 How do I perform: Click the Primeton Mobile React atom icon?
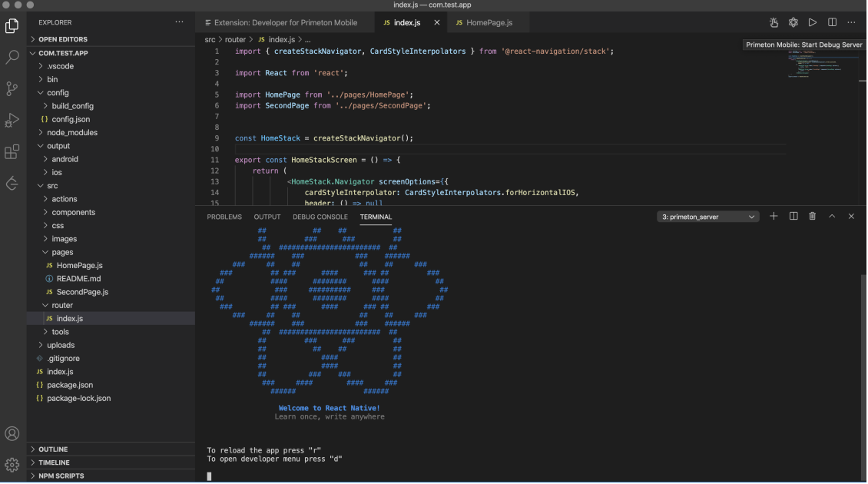pyautogui.click(x=793, y=23)
